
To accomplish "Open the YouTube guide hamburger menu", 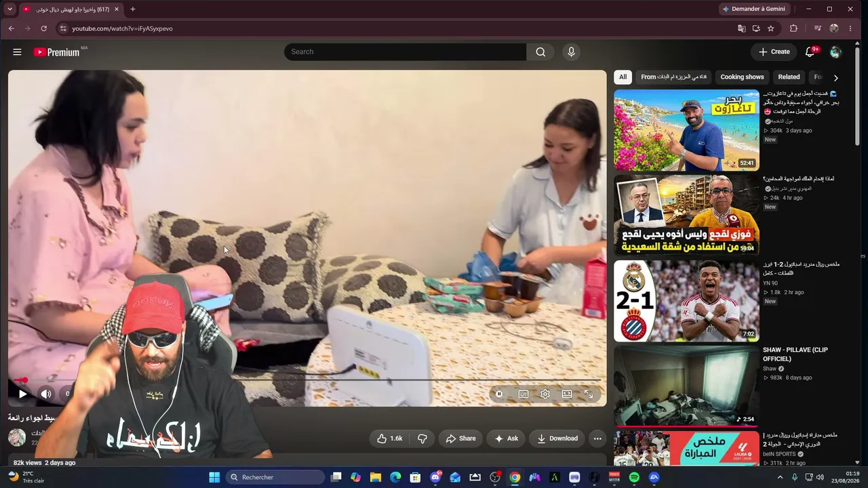I will point(17,52).
